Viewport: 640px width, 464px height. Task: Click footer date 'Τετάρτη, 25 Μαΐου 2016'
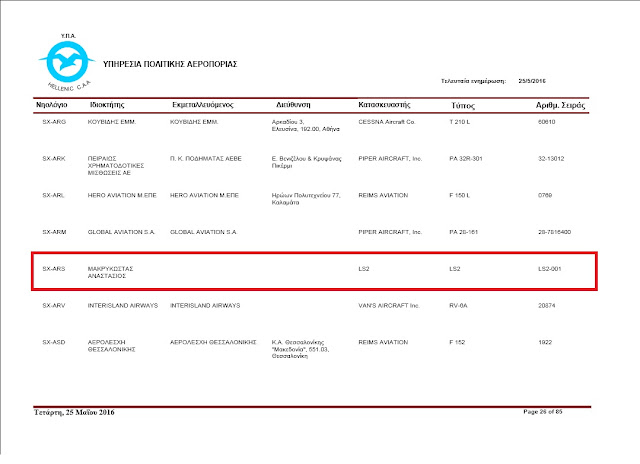tap(74, 412)
